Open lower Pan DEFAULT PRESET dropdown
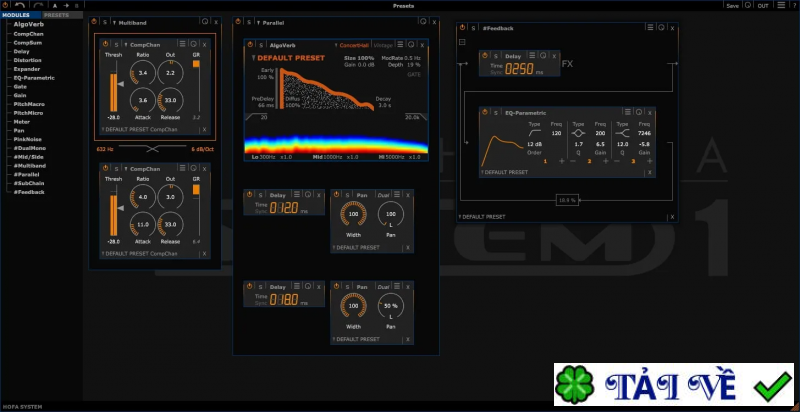 356,339
